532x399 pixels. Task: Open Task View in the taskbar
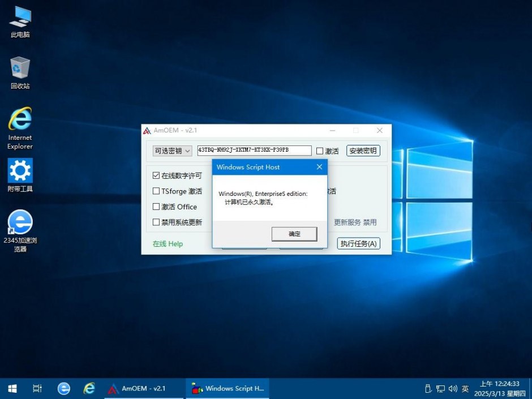[x=37, y=388]
